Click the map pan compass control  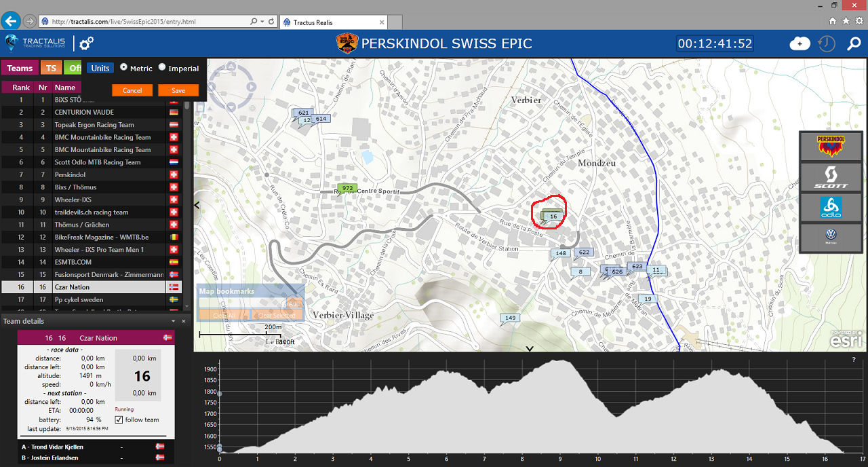231,86
